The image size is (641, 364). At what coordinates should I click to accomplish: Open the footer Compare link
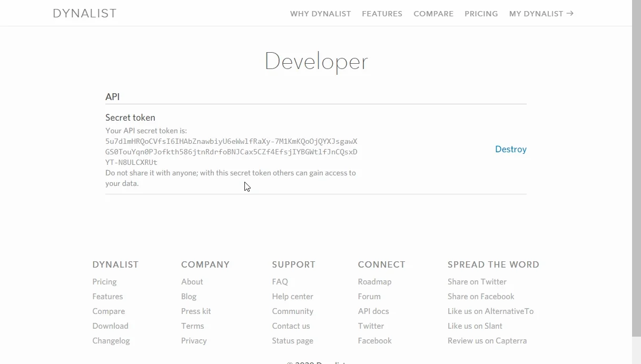tap(109, 311)
